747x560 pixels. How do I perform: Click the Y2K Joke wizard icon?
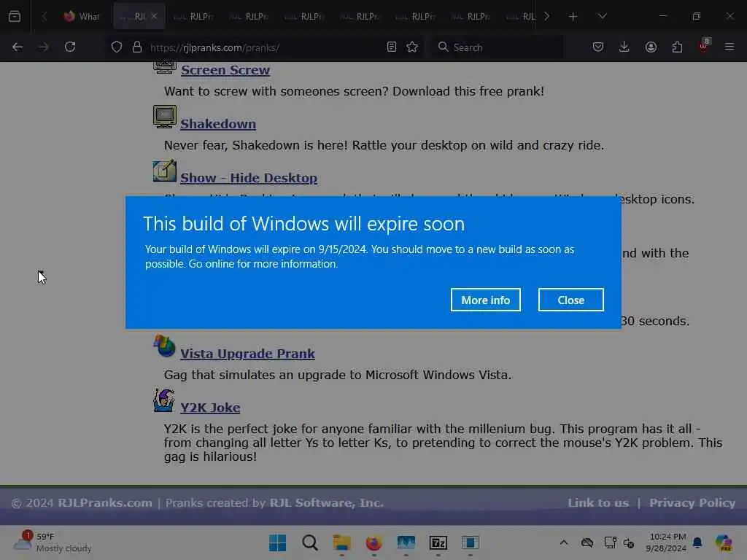point(164,400)
